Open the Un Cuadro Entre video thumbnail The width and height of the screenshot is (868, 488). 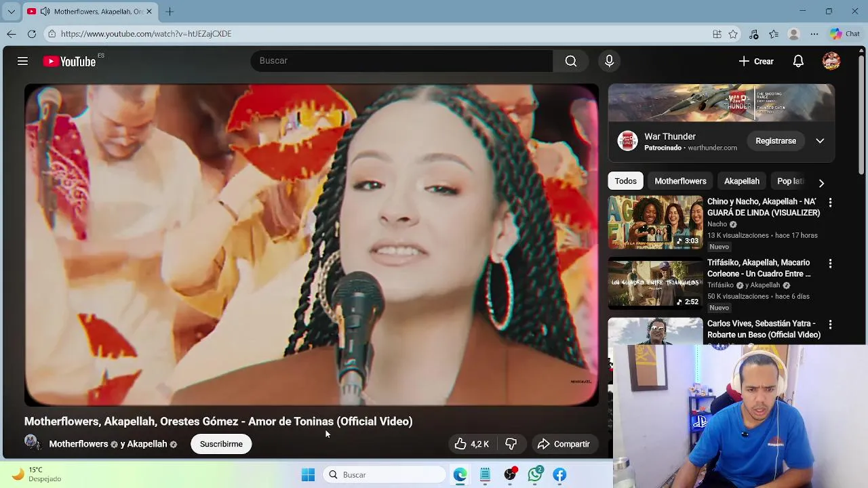pos(655,283)
